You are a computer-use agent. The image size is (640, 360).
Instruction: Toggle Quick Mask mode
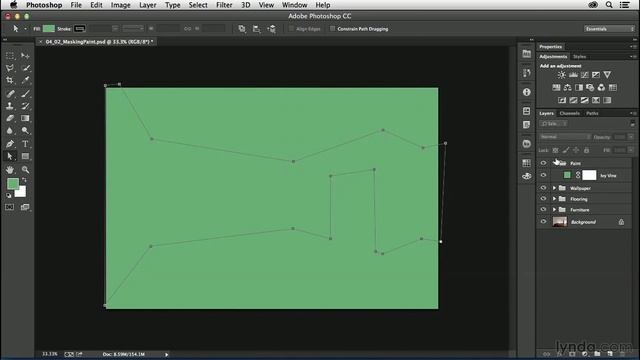coord(9,207)
